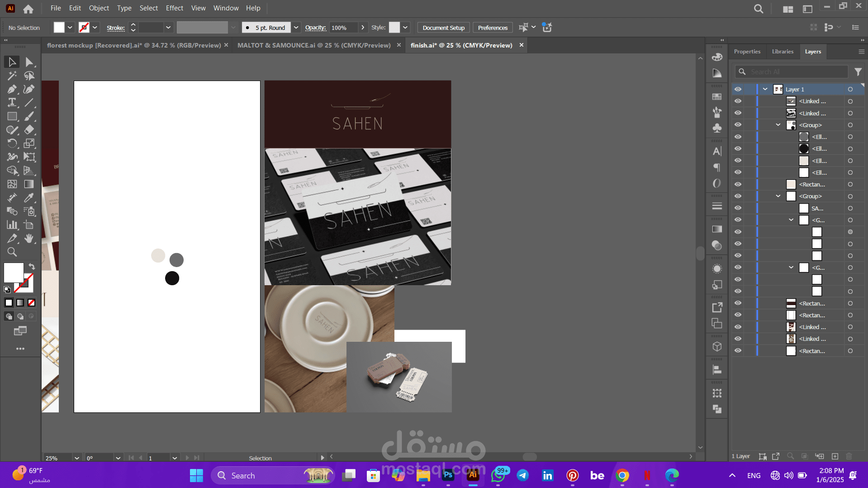Select the Line Segment tool
The width and height of the screenshot is (868, 488).
tap(29, 103)
